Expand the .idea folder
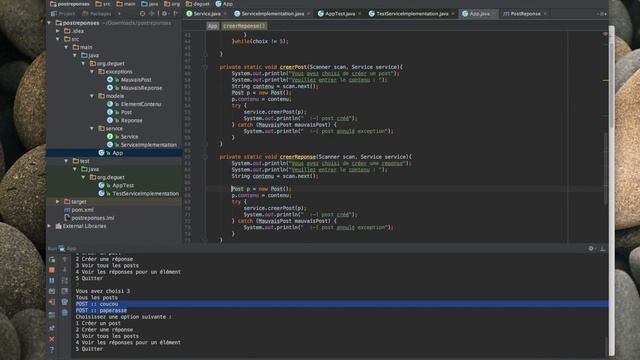The width and height of the screenshot is (640, 360). click(x=58, y=31)
